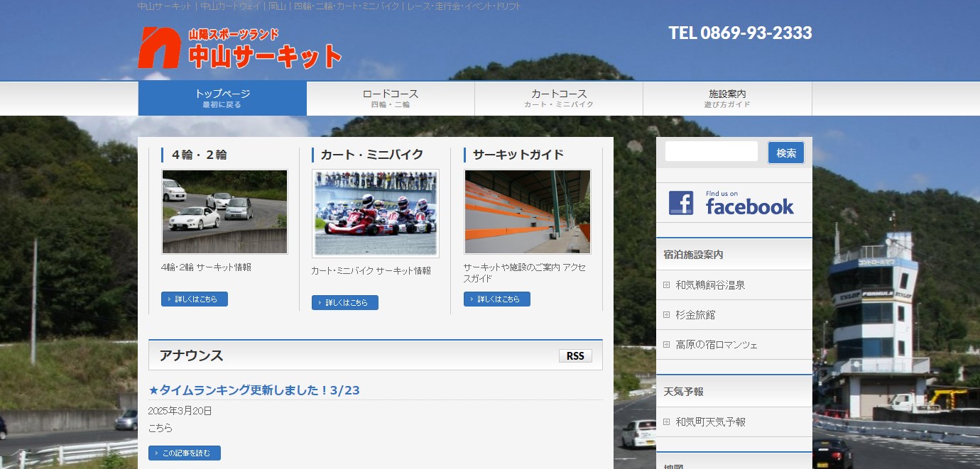Go to the カートコース tab
The image size is (980, 469).
(x=559, y=99)
